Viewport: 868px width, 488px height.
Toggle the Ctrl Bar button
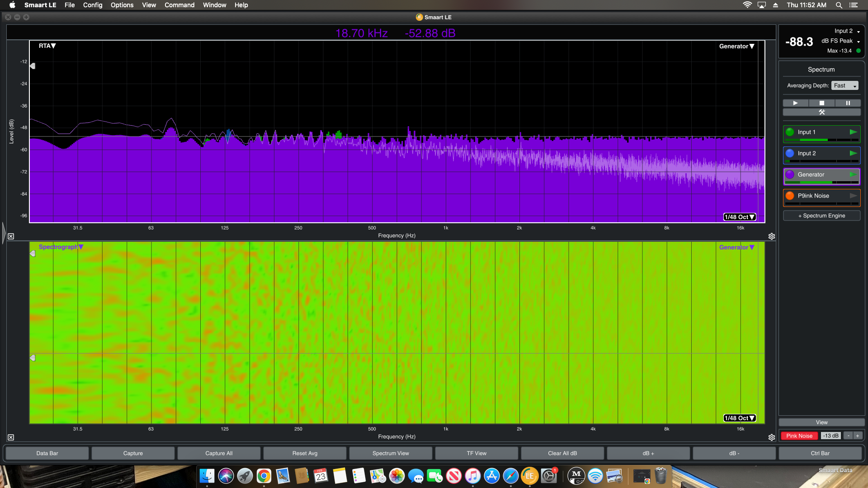click(820, 453)
